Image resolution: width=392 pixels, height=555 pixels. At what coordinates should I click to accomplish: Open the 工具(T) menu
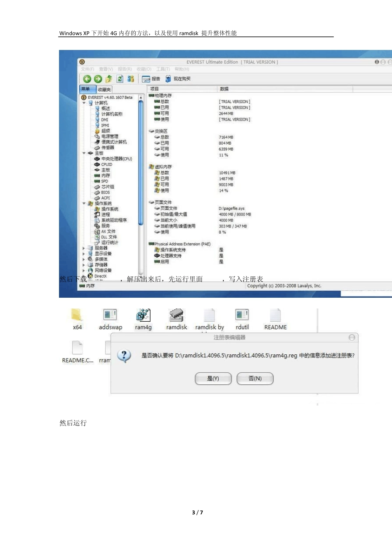163,69
